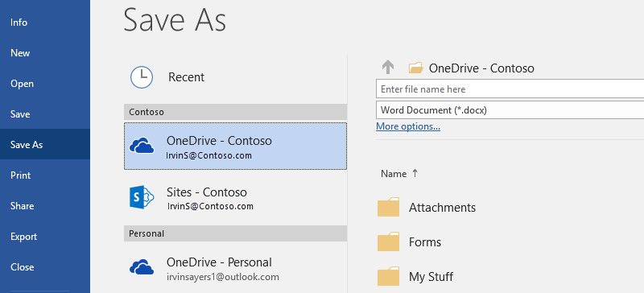This screenshot has height=293, width=644.
Task: Select the OneDrive - Contoso cloud icon
Action: pyautogui.click(x=142, y=146)
